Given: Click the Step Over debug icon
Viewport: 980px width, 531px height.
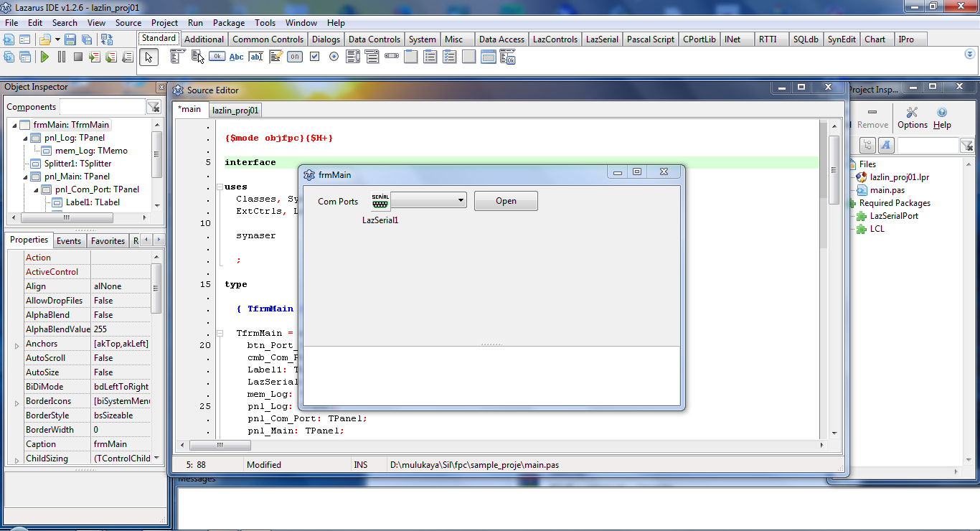Looking at the screenshot, I should (x=110, y=57).
